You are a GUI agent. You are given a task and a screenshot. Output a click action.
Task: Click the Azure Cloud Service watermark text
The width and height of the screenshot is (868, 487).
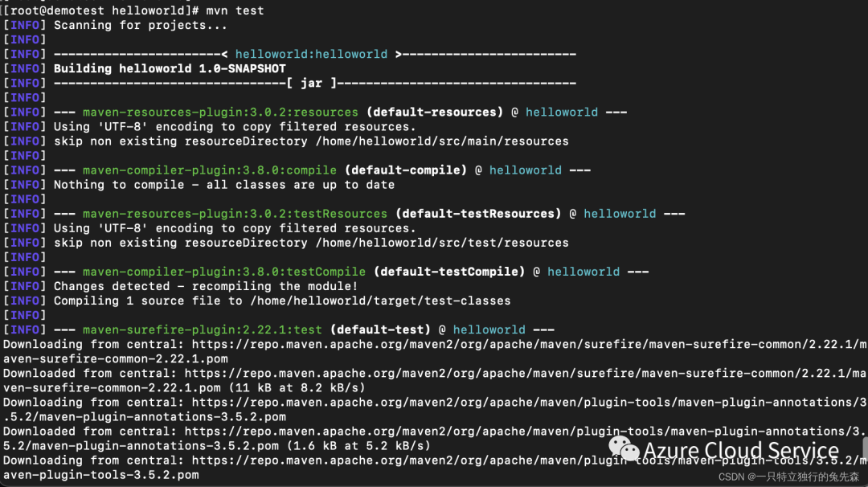click(741, 451)
